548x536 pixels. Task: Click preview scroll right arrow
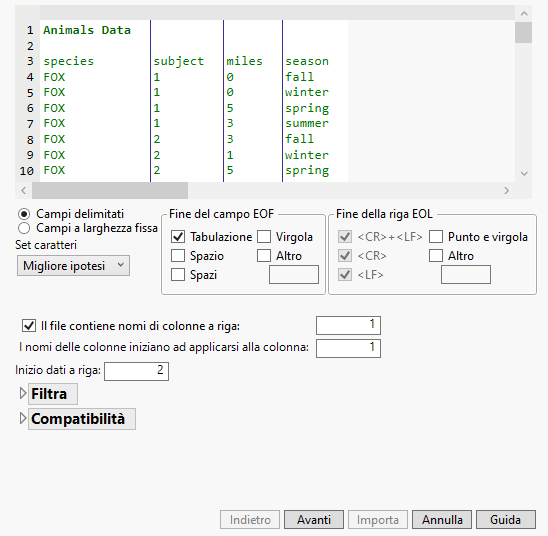[x=506, y=190]
